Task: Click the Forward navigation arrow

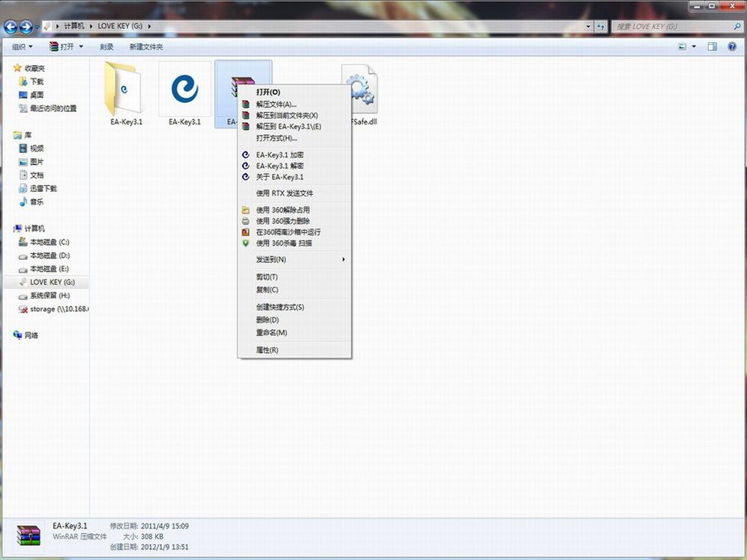Action: 26,27
